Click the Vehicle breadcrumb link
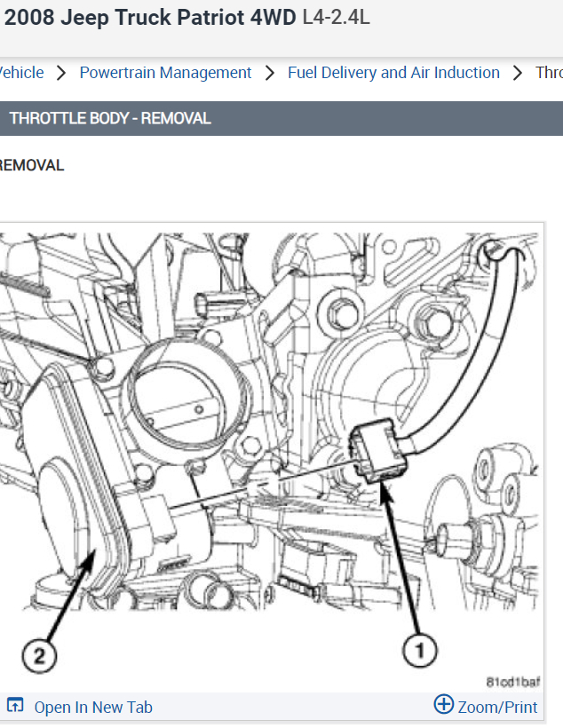The width and height of the screenshot is (563, 728). [22, 73]
